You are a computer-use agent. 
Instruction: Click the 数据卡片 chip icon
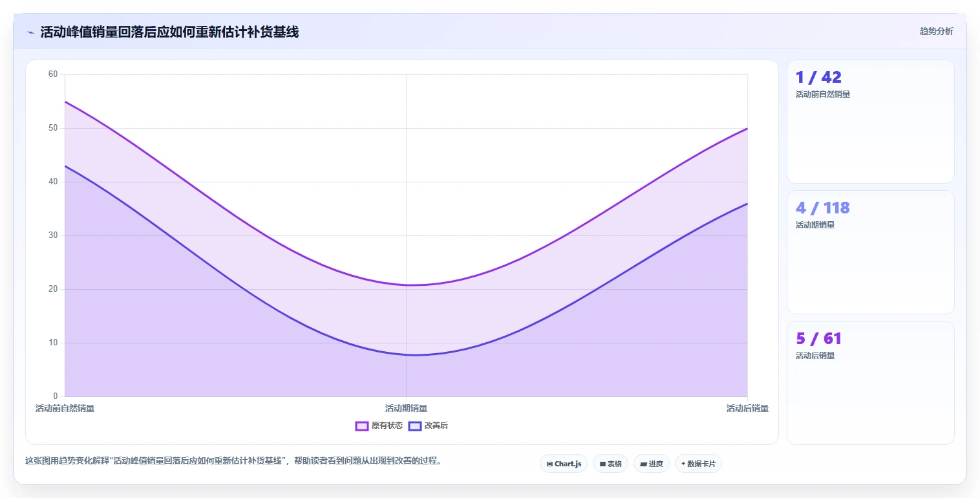tap(683, 464)
